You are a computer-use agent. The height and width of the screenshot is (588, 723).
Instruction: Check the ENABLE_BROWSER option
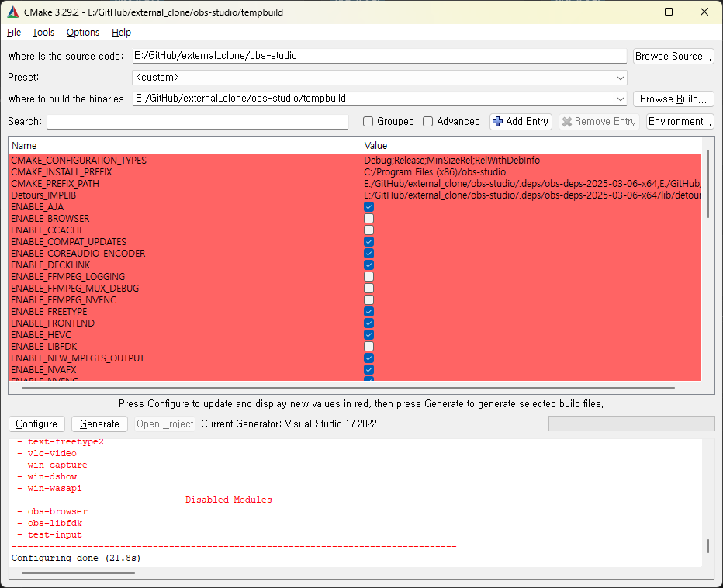click(369, 219)
